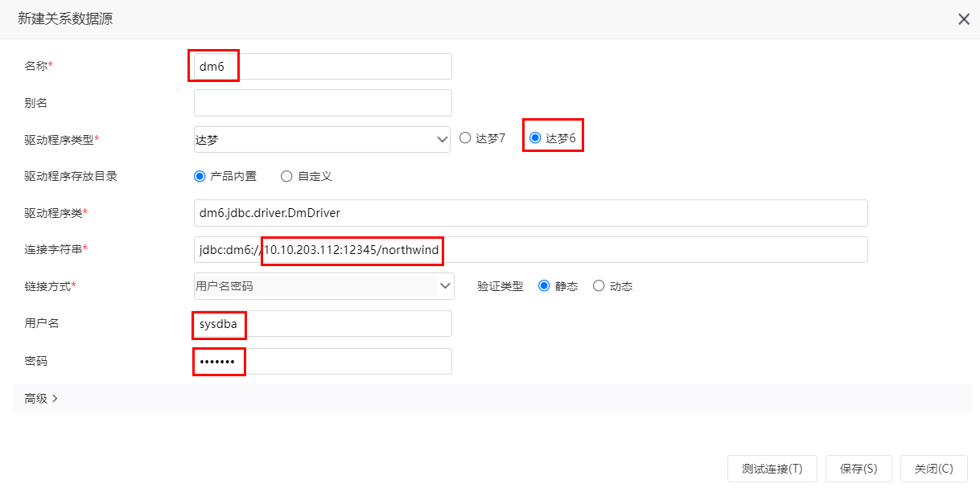This screenshot has width=980, height=492.
Task: Click the 名称 input field containing dm6
Action: point(323,67)
